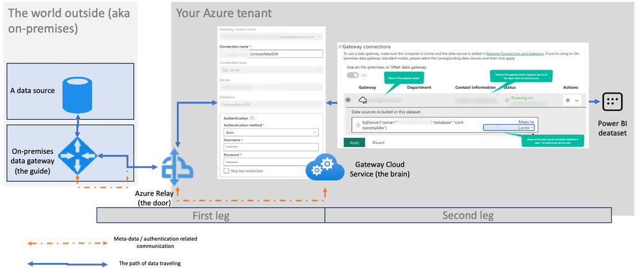The height and width of the screenshot is (271, 644).
Task: Click The path of data traveling legend text
Action: 149,263
